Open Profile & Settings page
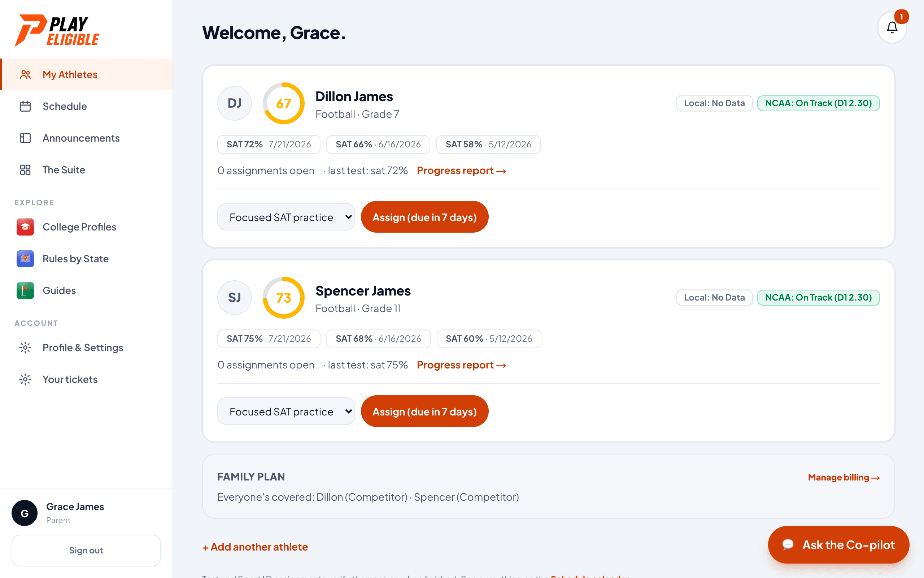Image resolution: width=924 pixels, height=578 pixels. [86, 348]
